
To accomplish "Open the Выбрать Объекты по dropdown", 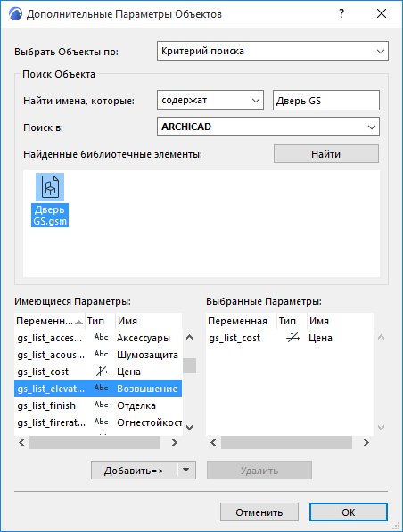I will pyautogui.click(x=273, y=51).
